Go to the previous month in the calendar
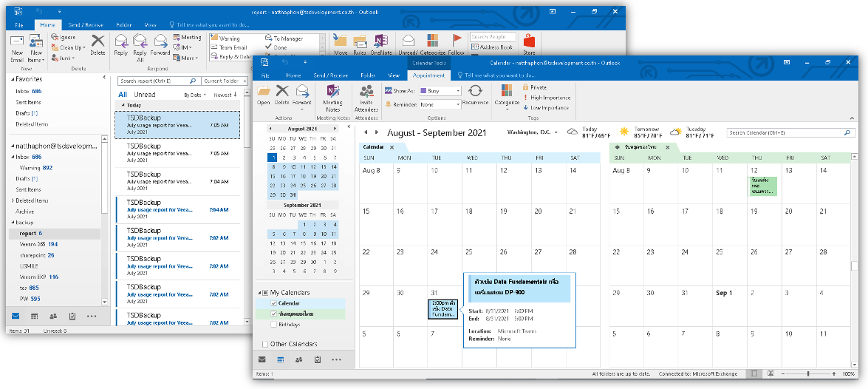Image resolution: width=868 pixels, height=389 pixels. click(366, 132)
